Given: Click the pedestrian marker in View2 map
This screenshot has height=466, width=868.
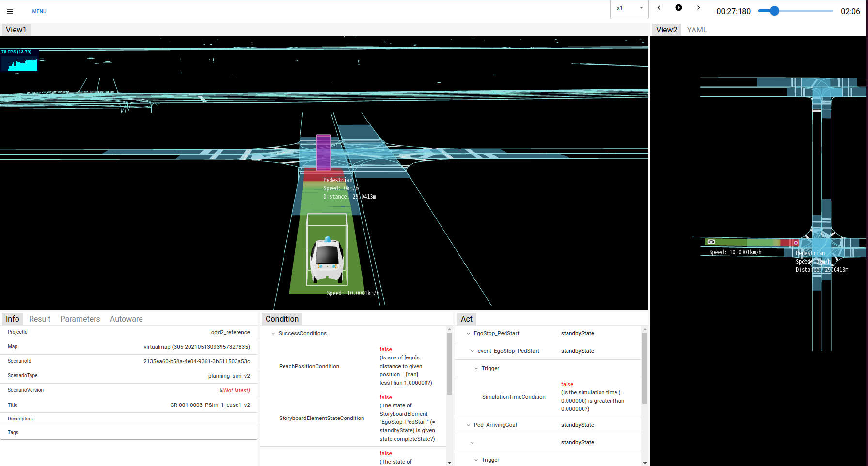Looking at the screenshot, I should tap(795, 243).
